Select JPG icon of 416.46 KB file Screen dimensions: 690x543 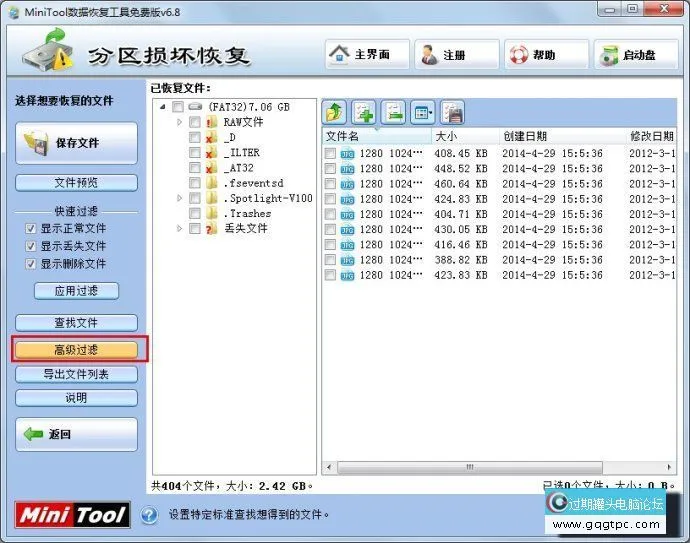pyautogui.click(x=347, y=245)
